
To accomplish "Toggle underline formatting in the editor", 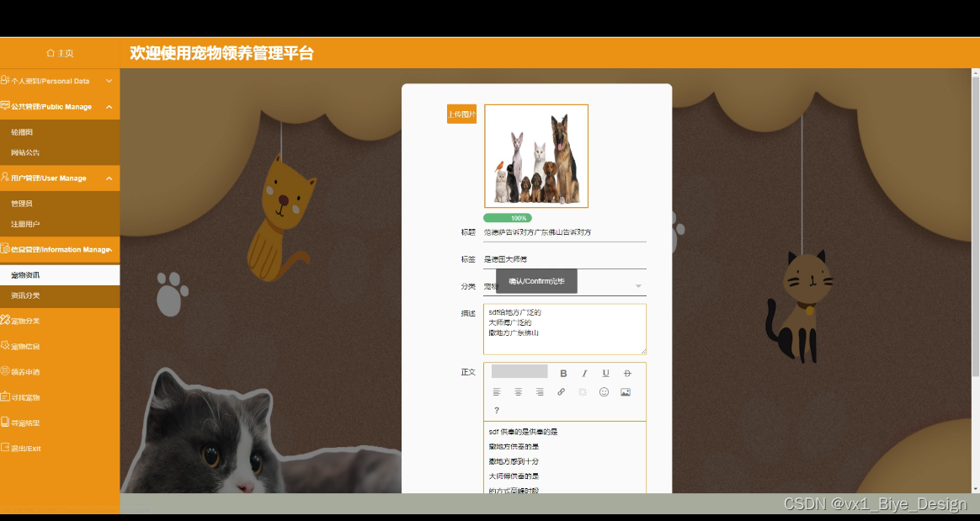I will click(605, 373).
